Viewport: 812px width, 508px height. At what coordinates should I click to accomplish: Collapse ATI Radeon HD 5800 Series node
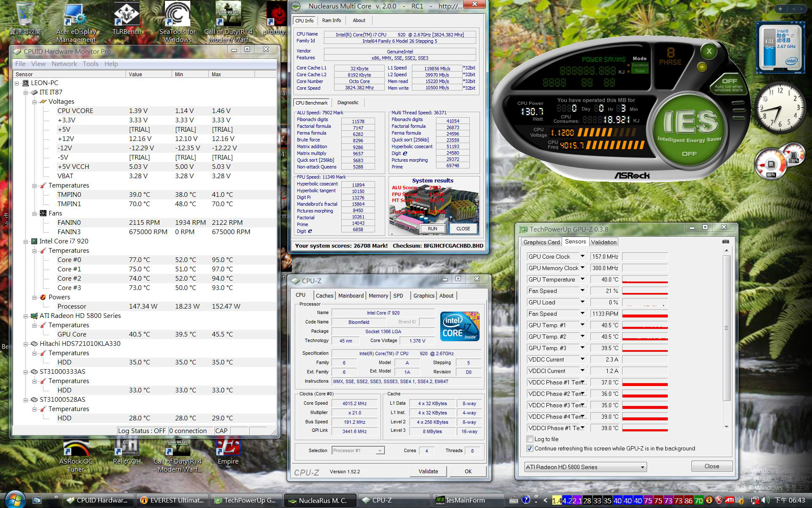tap(26, 316)
